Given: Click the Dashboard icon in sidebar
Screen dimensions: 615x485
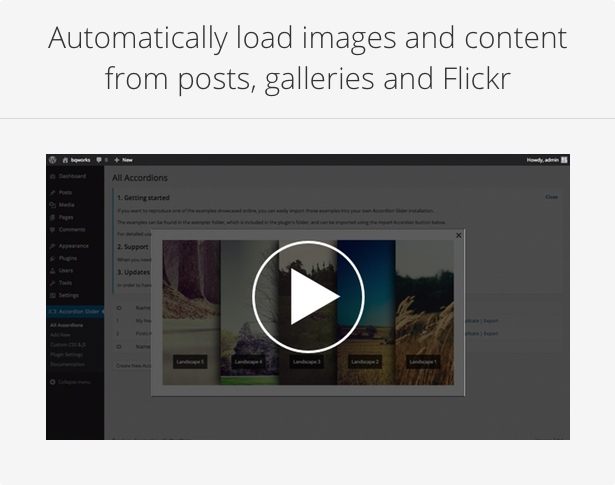Looking at the screenshot, I should click(x=53, y=176).
